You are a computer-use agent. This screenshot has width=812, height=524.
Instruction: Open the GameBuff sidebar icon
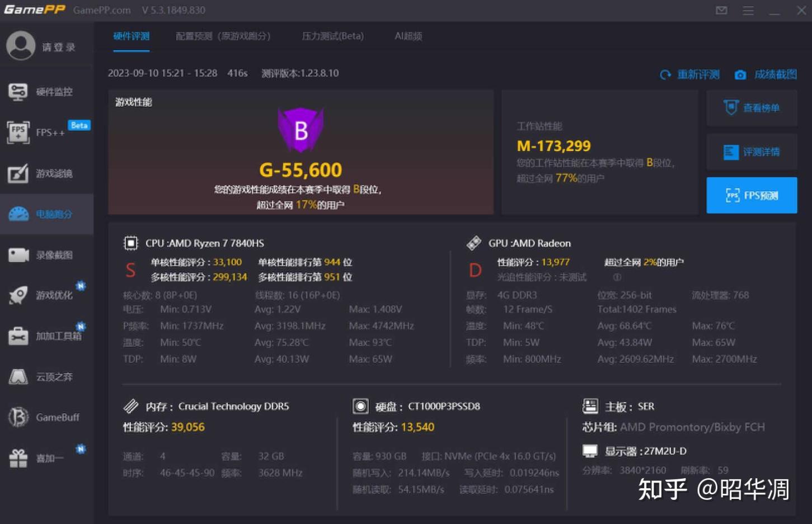coord(18,417)
